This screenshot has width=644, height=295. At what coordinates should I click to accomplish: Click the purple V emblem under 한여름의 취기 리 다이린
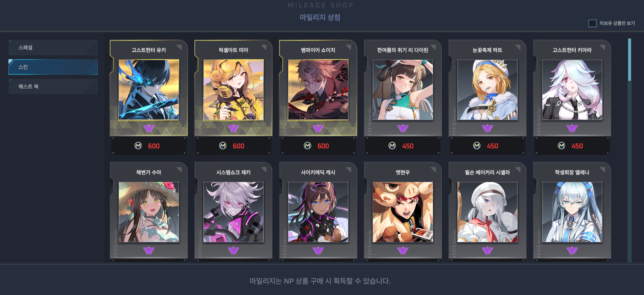pos(402,128)
